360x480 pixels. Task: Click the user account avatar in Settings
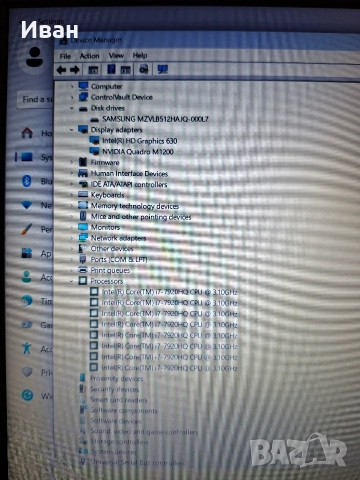tap(35, 57)
